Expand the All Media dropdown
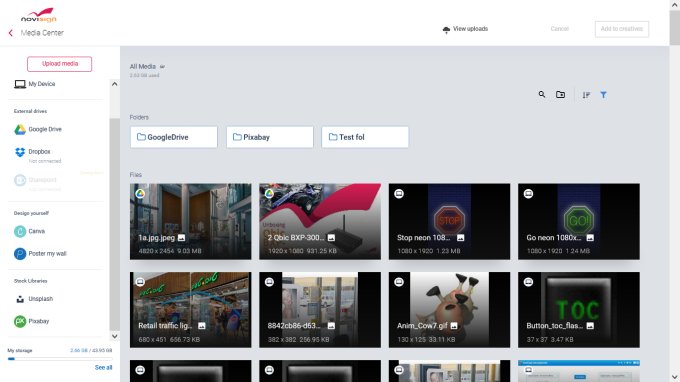 pyautogui.click(x=162, y=67)
